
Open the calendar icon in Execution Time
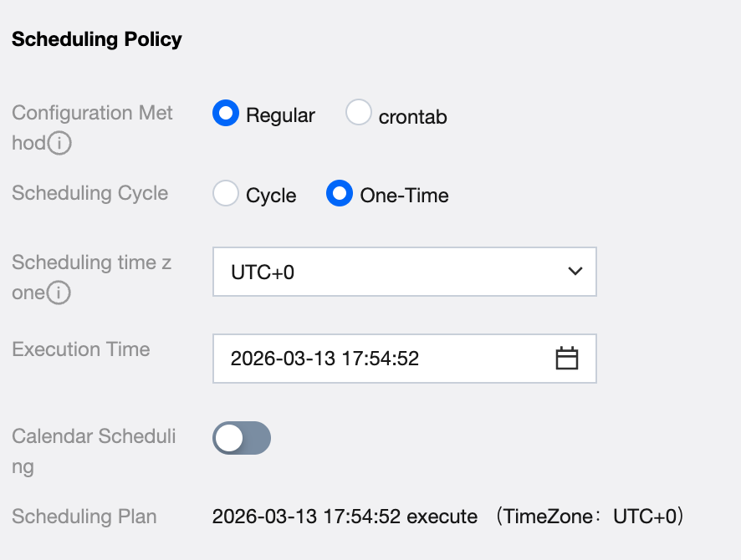567,359
